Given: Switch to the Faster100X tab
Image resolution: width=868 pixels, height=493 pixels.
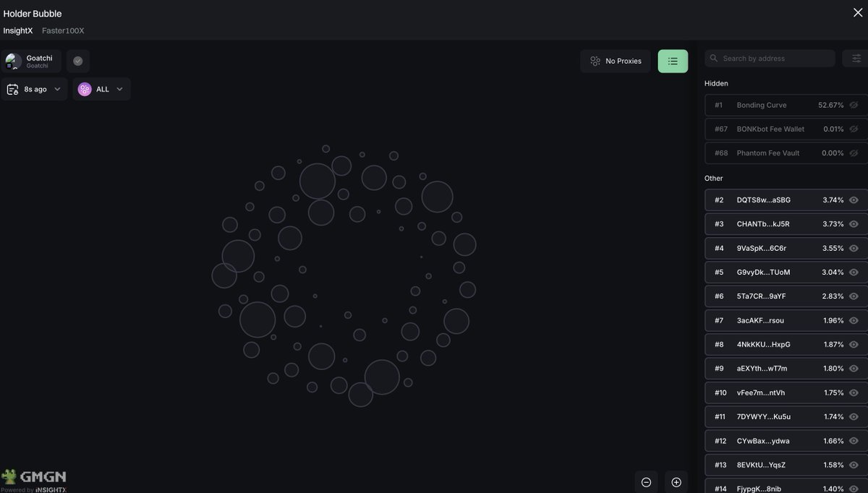Looking at the screenshot, I should [63, 30].
